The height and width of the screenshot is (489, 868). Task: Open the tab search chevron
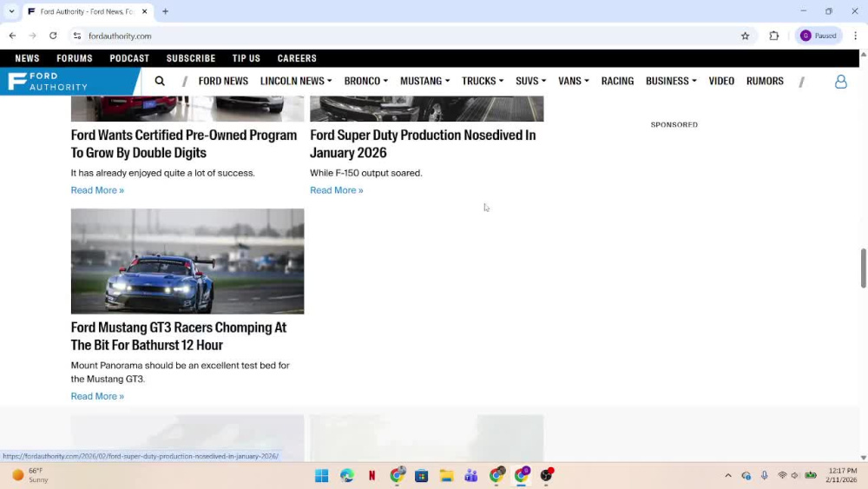[x=11, y=11]
